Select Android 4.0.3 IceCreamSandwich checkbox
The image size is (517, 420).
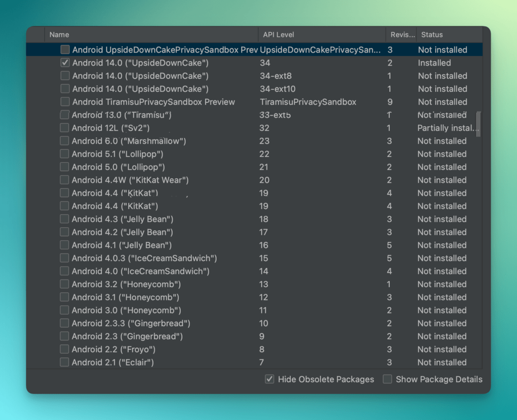point(65,258)
